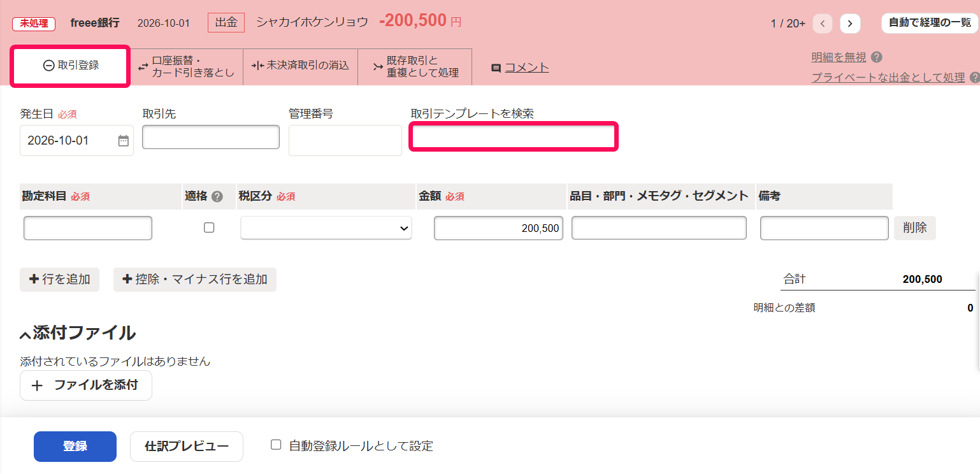Focus the 金額 field showing 200,500

click(x=498, y=228)
